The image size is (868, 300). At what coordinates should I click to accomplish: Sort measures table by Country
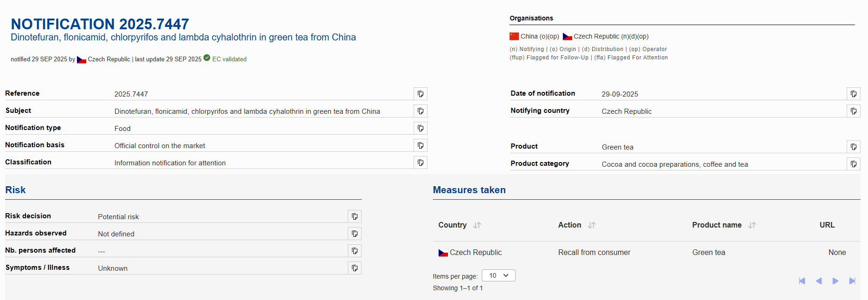point(477,225)
